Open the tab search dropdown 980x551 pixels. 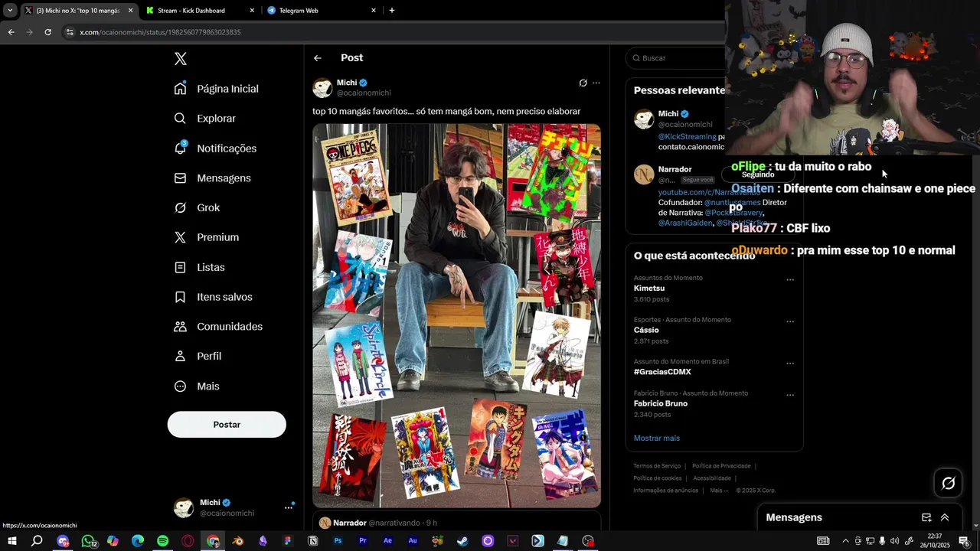point(10,11)
